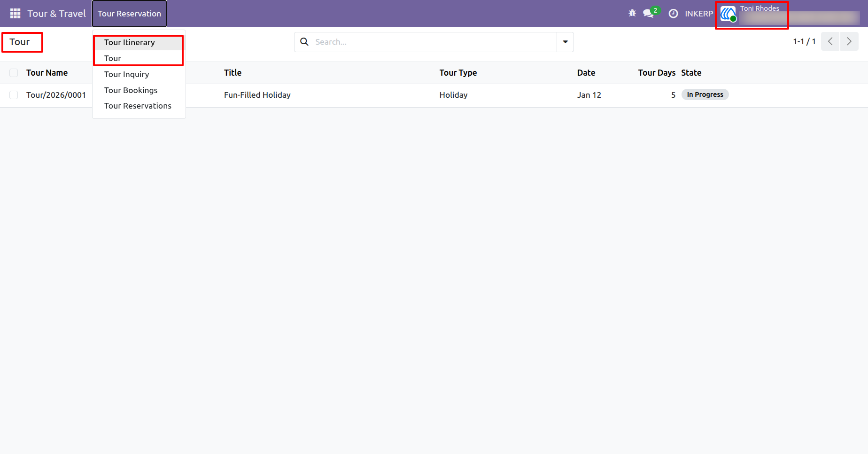This screenshot has height=454, width=868.
Task: Click the Fun-Filled Holiday title cell
Action: [257, 95]
